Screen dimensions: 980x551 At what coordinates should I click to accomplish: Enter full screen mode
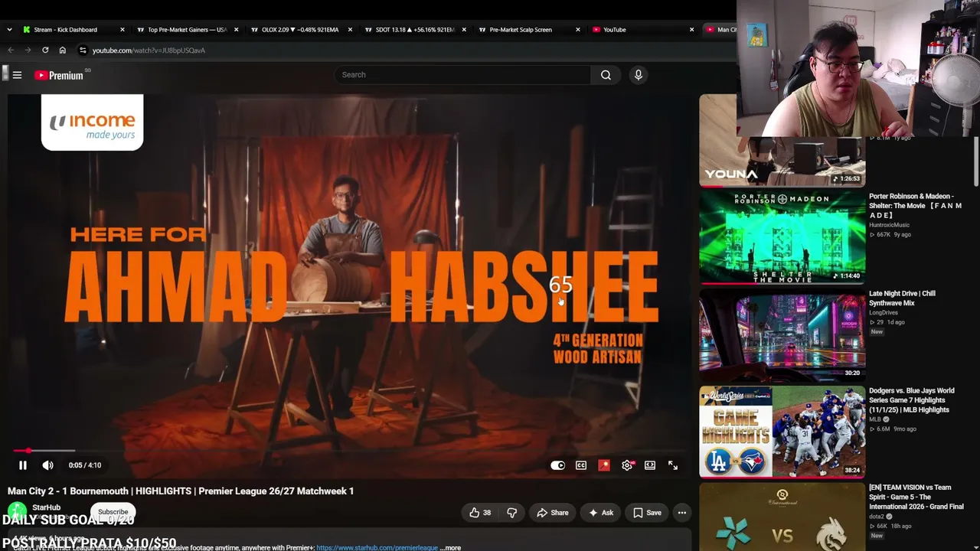(x=673, y=465)
